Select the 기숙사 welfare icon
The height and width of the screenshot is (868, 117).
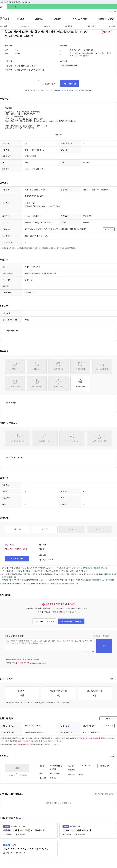[x=37, y=366]
